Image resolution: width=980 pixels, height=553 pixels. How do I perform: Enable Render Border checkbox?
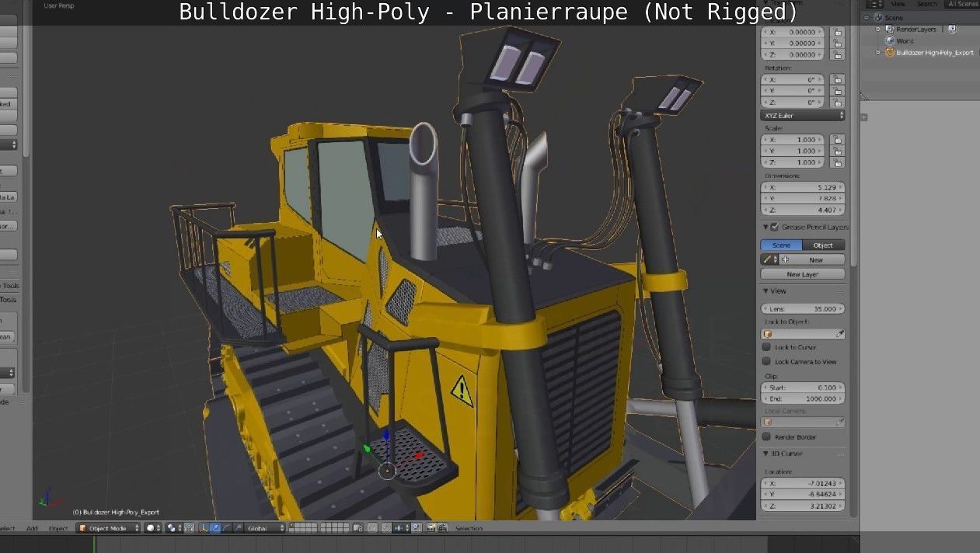[x=766, y=436]
